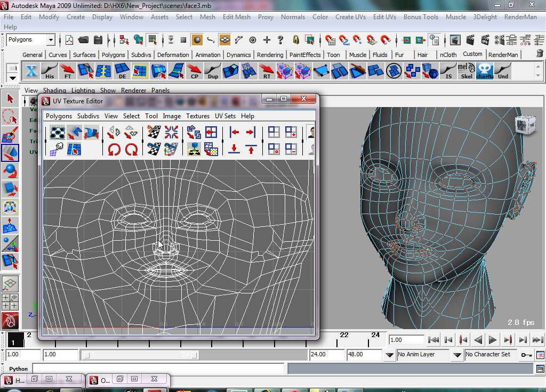Activate the Move tool in the toolbox
Viewport: 546px width, 392px height.
point(10,153)
